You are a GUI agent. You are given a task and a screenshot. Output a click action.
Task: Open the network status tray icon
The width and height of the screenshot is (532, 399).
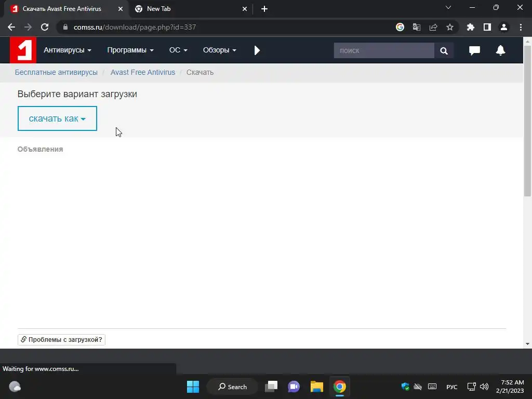pos(471,387)
